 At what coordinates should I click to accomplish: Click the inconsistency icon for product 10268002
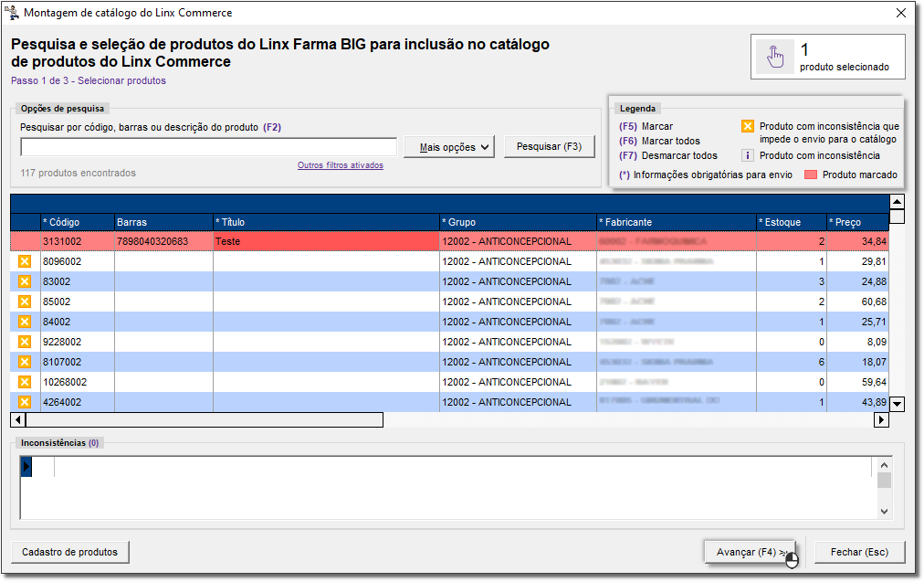25,382
